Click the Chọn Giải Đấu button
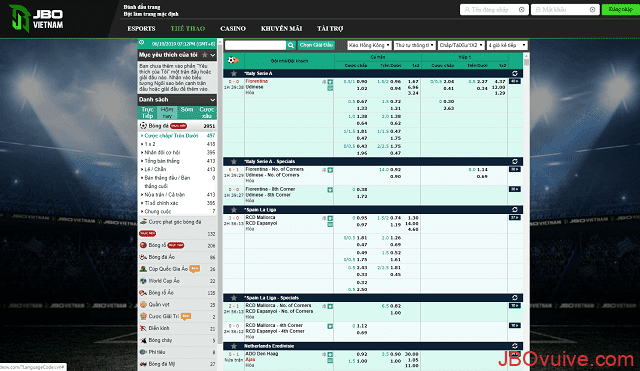Image resolution: width=640 pixels, height=371 pixels. pos(316,45)
